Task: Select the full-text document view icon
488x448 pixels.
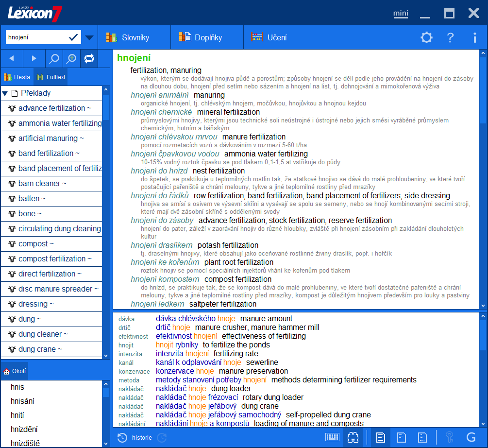Action: 380,437
